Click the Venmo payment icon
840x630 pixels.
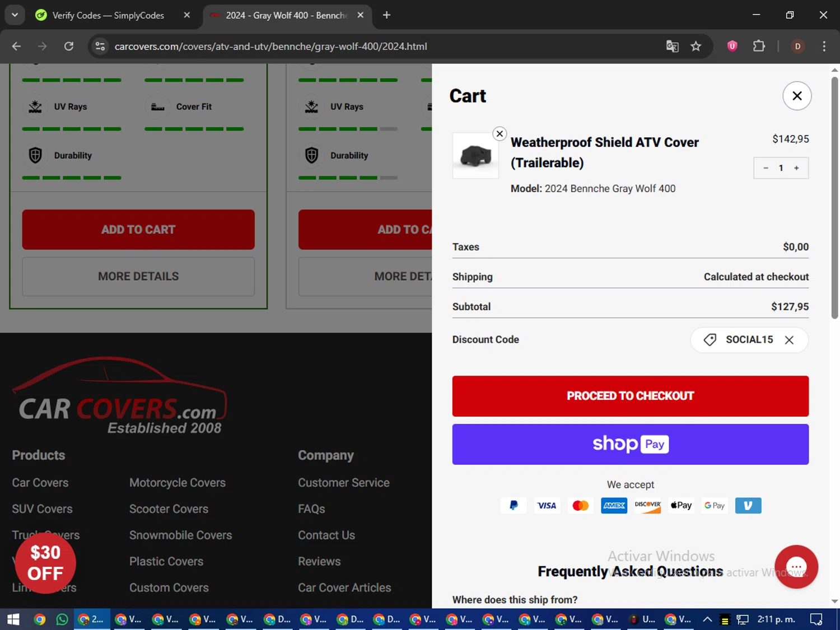[748, 506]
